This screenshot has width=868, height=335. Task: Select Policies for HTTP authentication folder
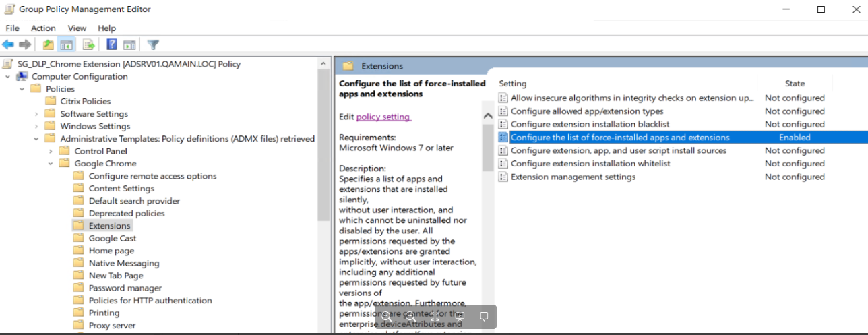(x=150, y=301)
